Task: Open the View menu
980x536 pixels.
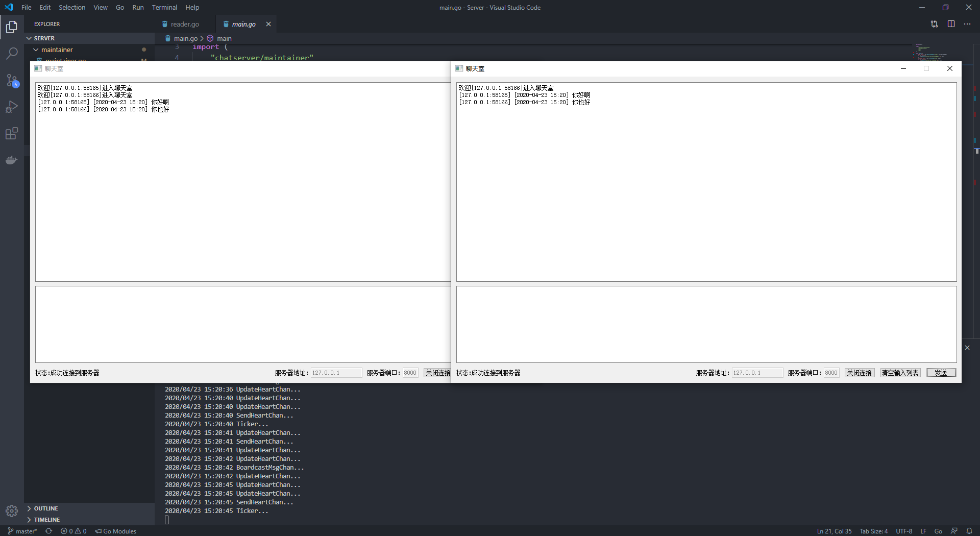Action: (101, 7)
